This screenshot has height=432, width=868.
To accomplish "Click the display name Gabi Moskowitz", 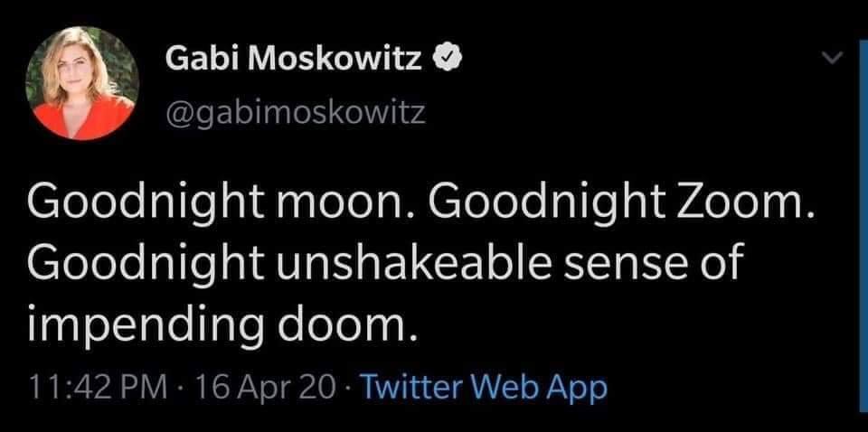I will [295, 58].
